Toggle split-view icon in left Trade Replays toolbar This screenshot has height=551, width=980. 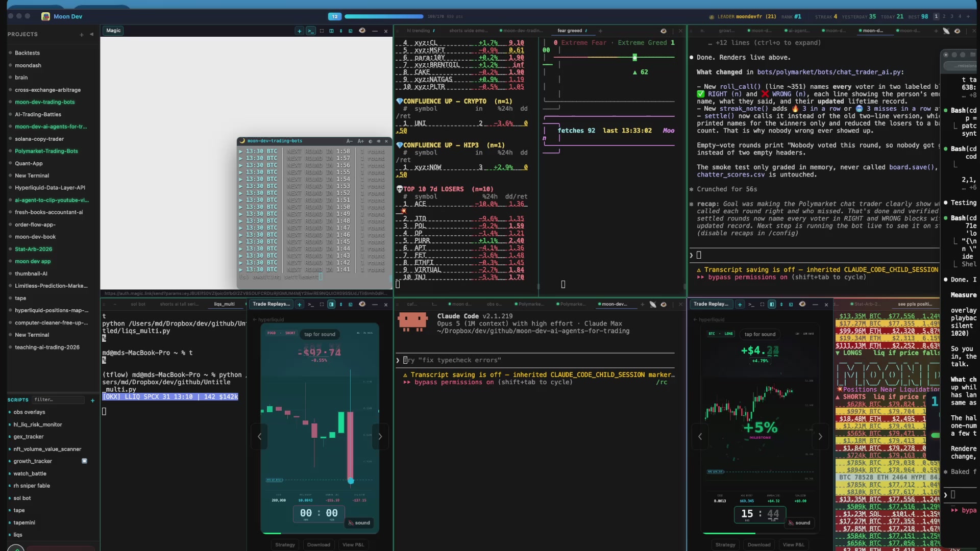(x=331, y=305)
